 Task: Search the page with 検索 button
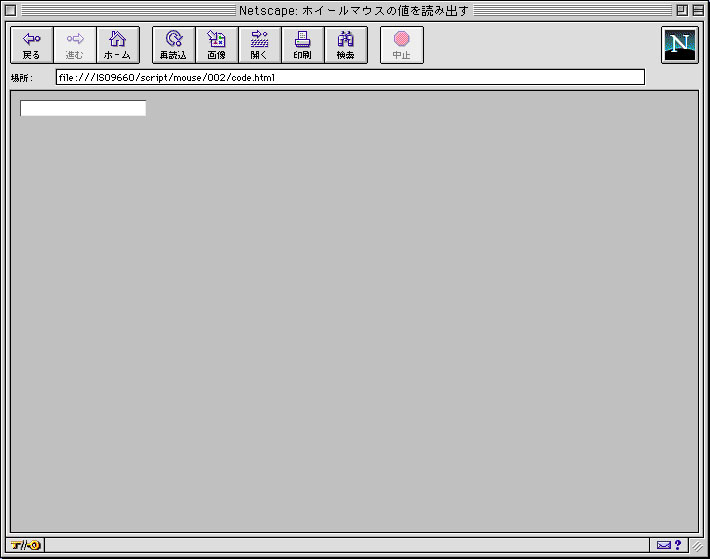[345, 45]
